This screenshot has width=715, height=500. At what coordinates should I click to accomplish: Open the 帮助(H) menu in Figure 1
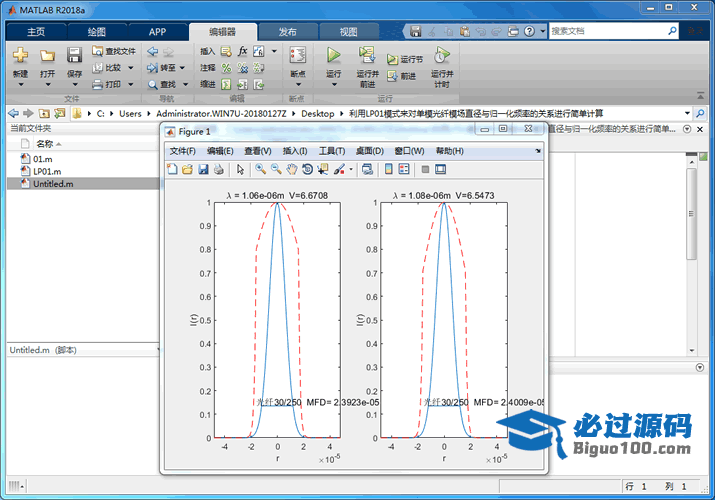tap(450, 151)
